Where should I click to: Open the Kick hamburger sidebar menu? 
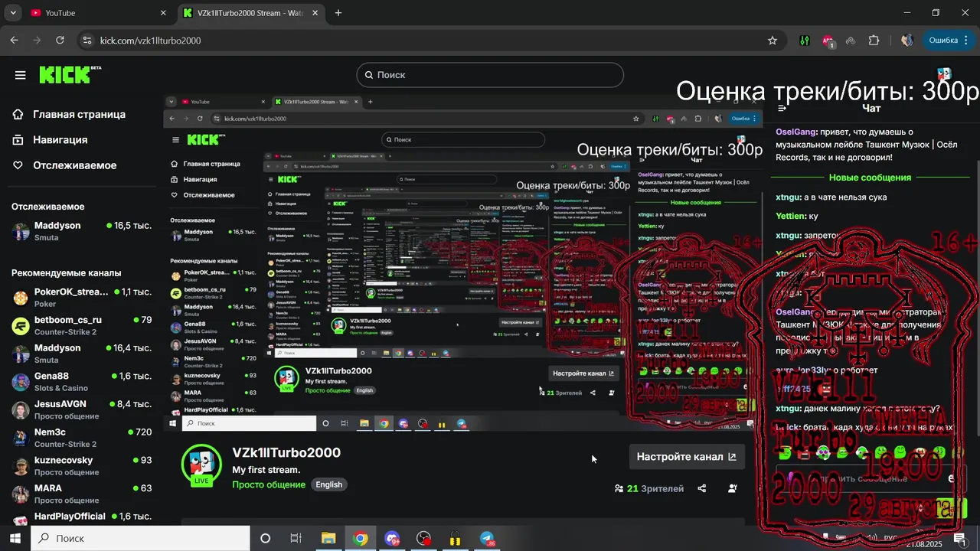[20, 75]
